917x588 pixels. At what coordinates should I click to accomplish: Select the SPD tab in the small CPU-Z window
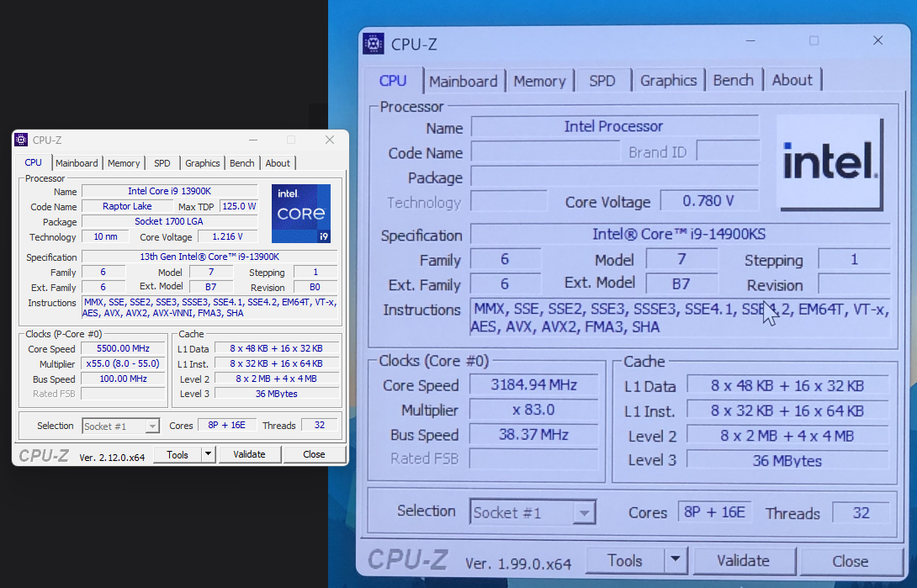tap(162, 163)
